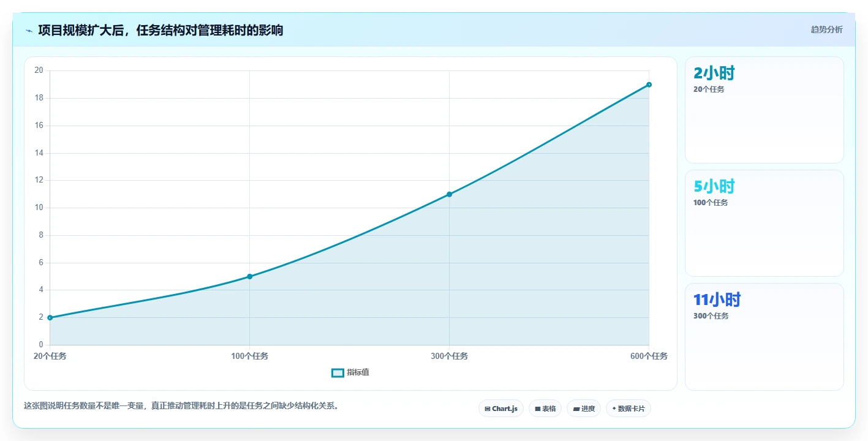Open the 5小时 data card

(764, 223)
